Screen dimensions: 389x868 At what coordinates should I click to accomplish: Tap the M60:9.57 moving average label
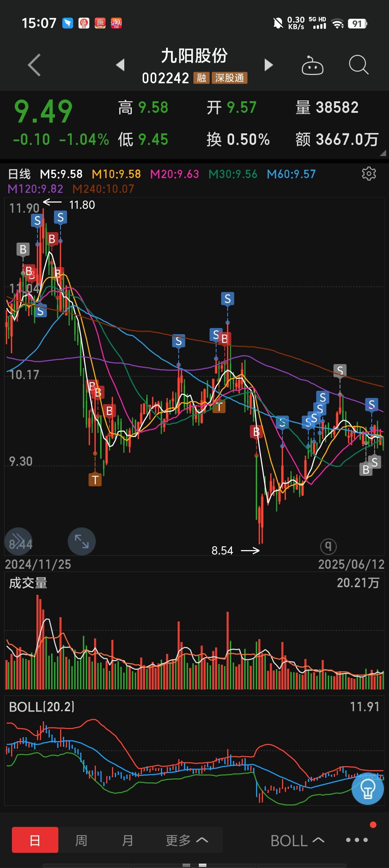[x=291, y=174]
